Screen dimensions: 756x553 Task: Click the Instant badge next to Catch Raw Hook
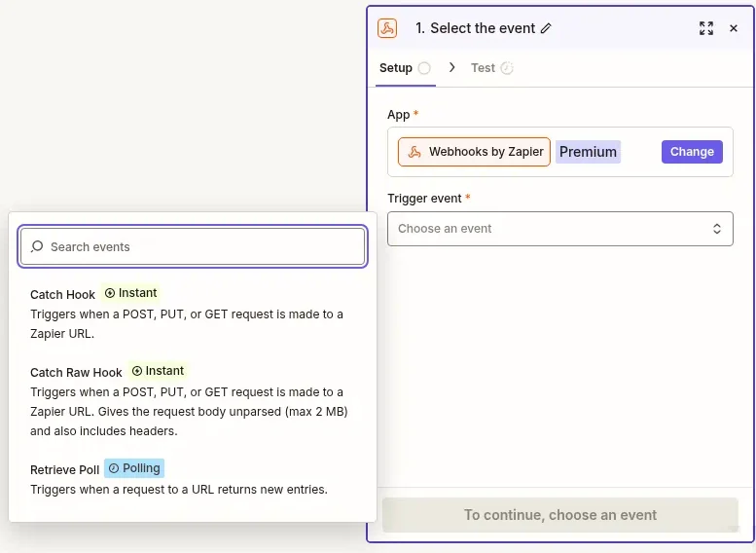[x=158, y=371]
